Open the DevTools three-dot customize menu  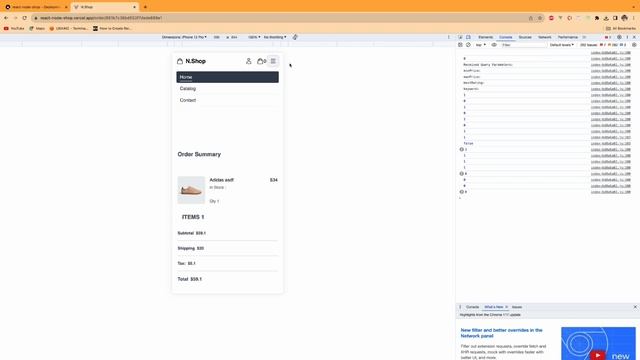pos(627,37)
